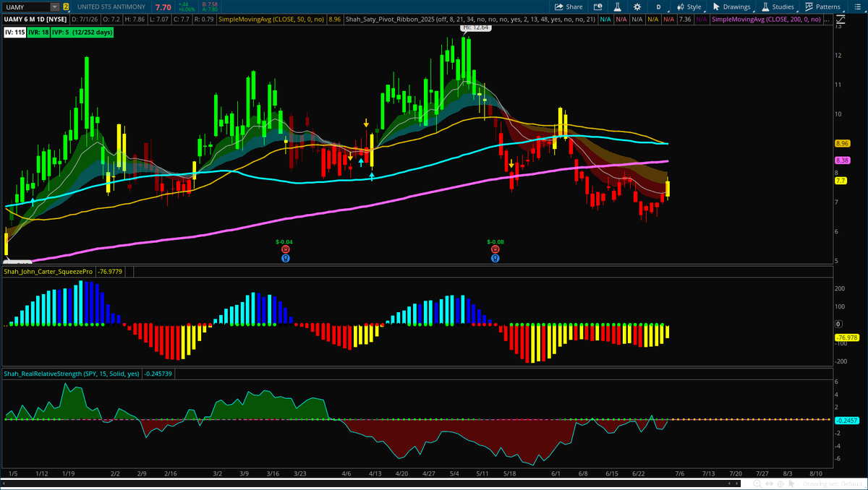
Task: Click the orange down arrow signal near 5/18
Action: [511, 165]
